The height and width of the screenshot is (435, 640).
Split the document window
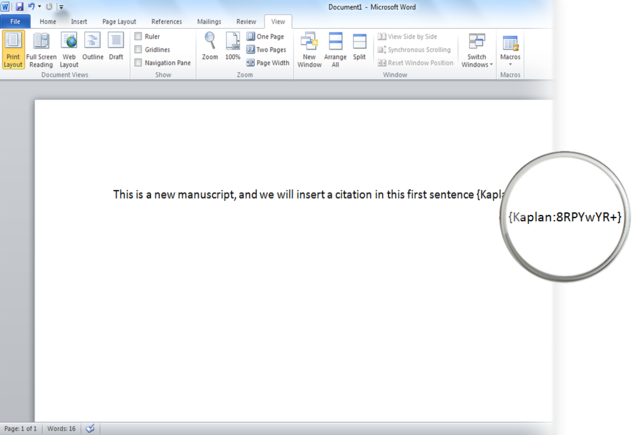pyautogui.click(x=359, y=46)
